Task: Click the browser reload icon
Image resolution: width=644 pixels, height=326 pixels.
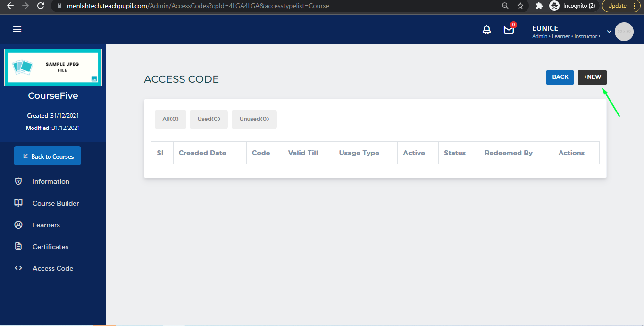Action: pos(41,6)
